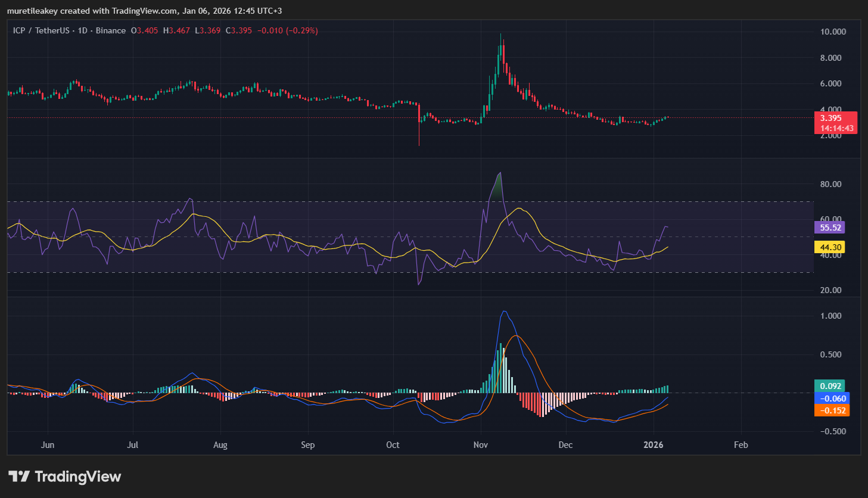This screenshot has height=498, width=868.
Task: Click the yellow RSI moving average label 44.30
Action: 830,247
